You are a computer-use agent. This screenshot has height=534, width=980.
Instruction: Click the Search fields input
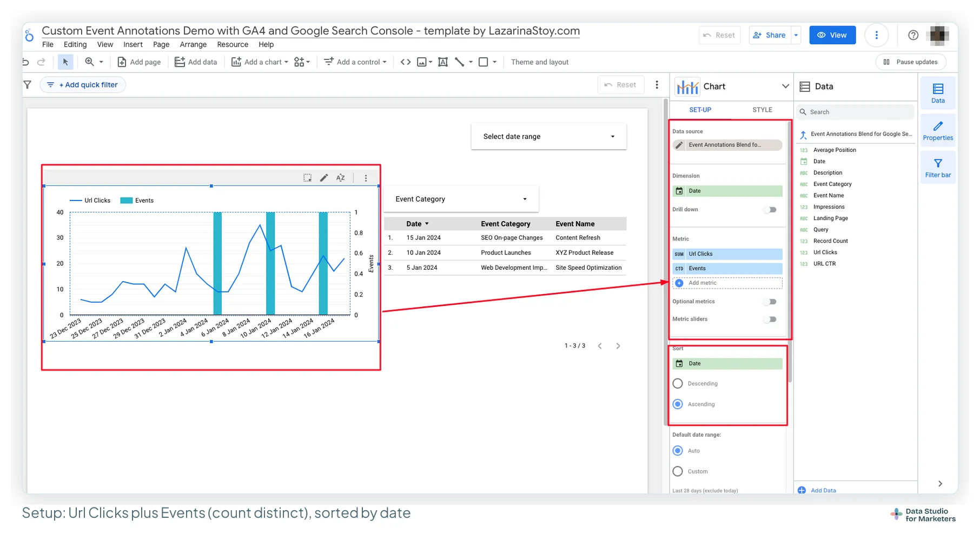(855, 112)
